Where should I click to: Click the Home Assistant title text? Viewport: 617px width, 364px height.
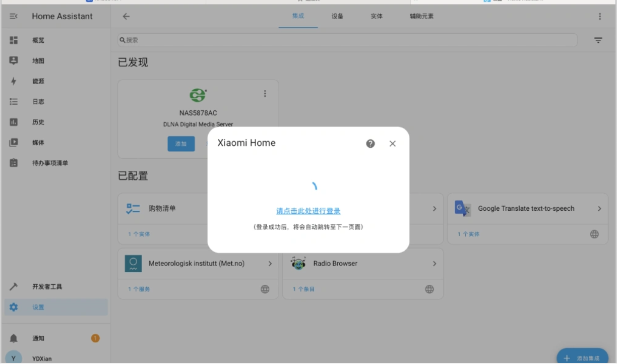[x=62, y=16]
